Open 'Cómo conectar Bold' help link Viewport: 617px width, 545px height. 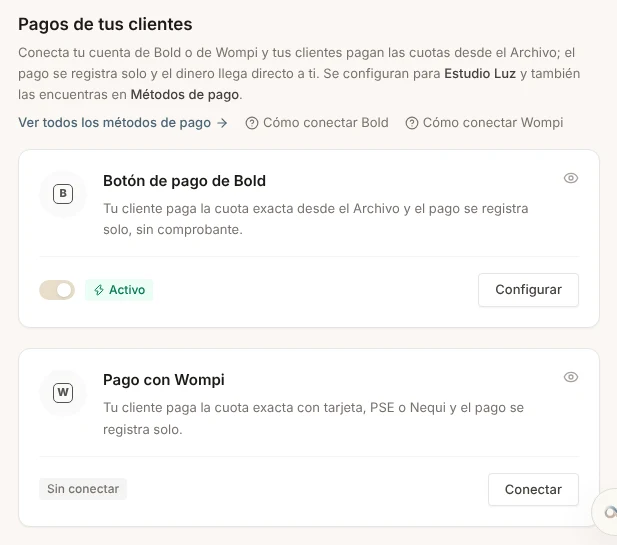pos(317,123)
